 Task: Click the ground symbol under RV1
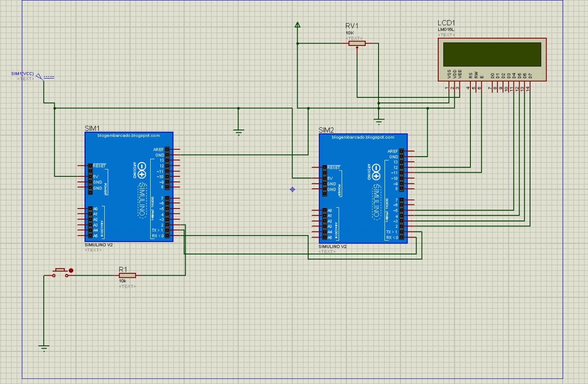pos(379,121)
